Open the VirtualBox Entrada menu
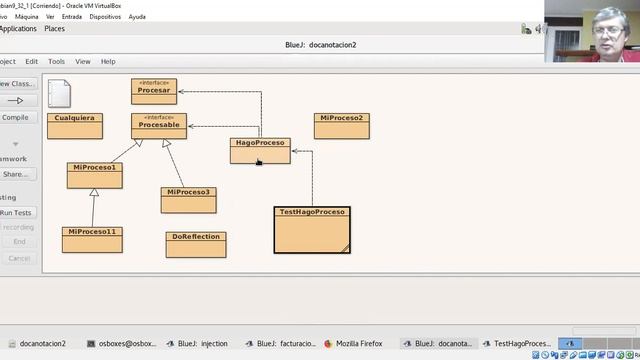This screenshot has height=360, width=640. [72, 17]
